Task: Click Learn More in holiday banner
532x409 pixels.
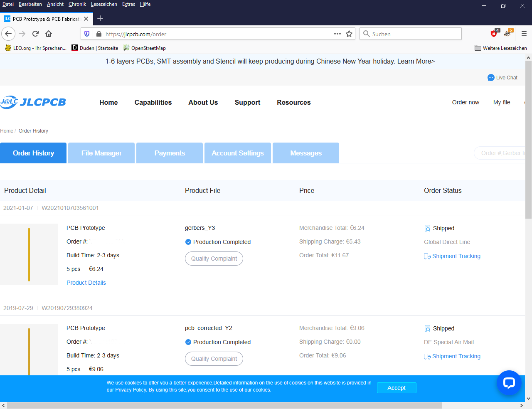Action: click(x=416, y=61)
